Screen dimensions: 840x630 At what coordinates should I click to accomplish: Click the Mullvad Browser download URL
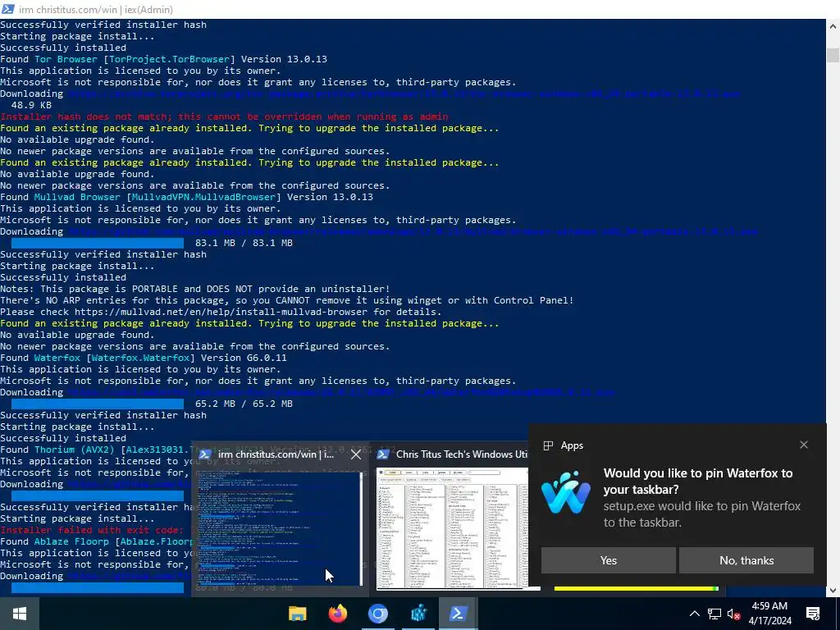click(x=413, y=231)
